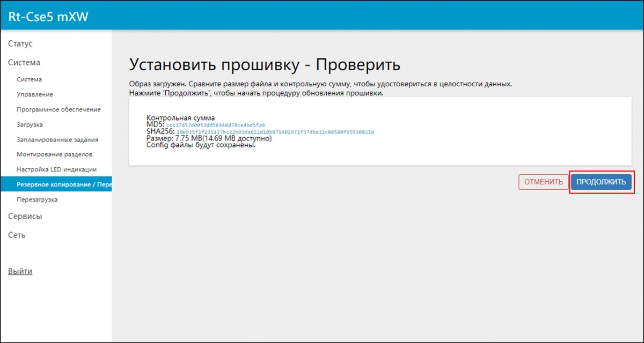Click the Установить прошивку - Проверить heading

(265, 65)
